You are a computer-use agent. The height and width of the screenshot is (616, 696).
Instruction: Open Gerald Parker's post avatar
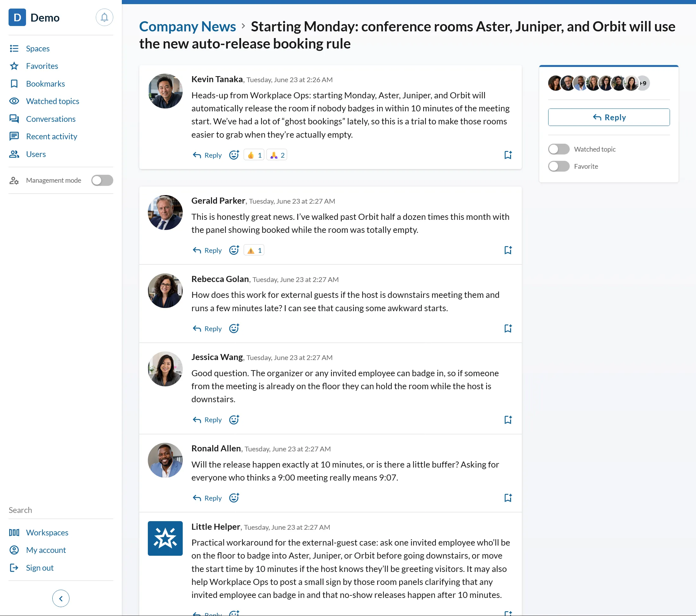[165, 213]
